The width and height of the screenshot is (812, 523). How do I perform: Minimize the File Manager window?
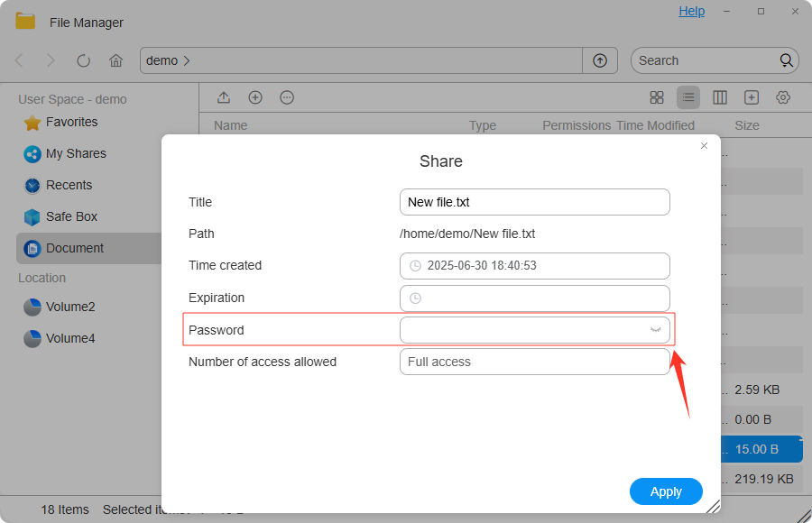pos(726,11)
